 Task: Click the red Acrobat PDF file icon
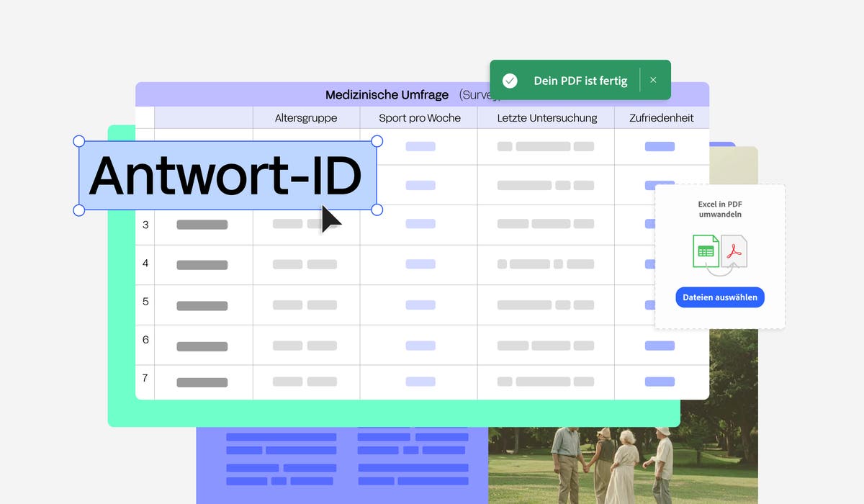(x=734, y=251)
